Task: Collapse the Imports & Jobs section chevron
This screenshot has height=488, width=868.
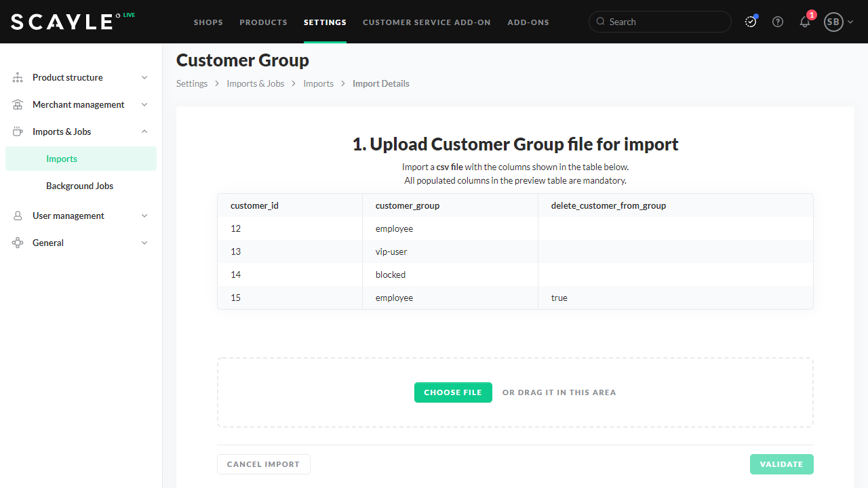Action: pyautogui.click(x=144, y=132)
